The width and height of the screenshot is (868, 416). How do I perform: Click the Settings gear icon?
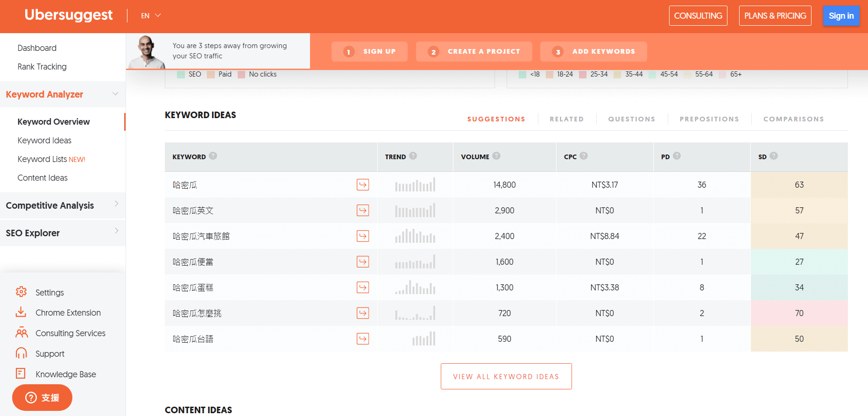pyautogui.click(x=21, y=292)
